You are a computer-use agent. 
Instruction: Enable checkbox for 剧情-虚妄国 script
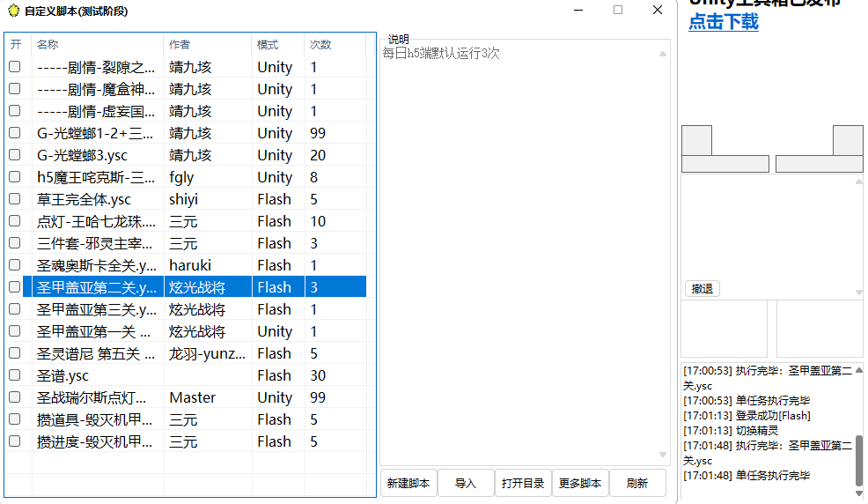[15, 111]
